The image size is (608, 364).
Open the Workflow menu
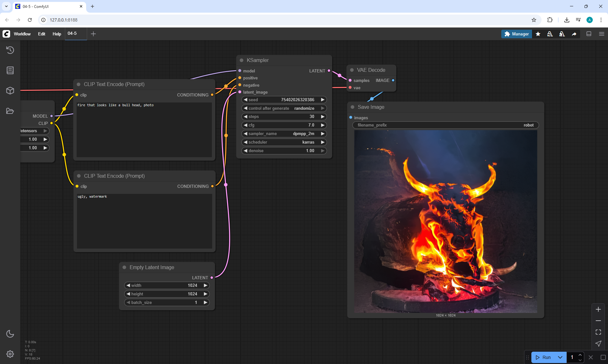(x=22, y=34)
